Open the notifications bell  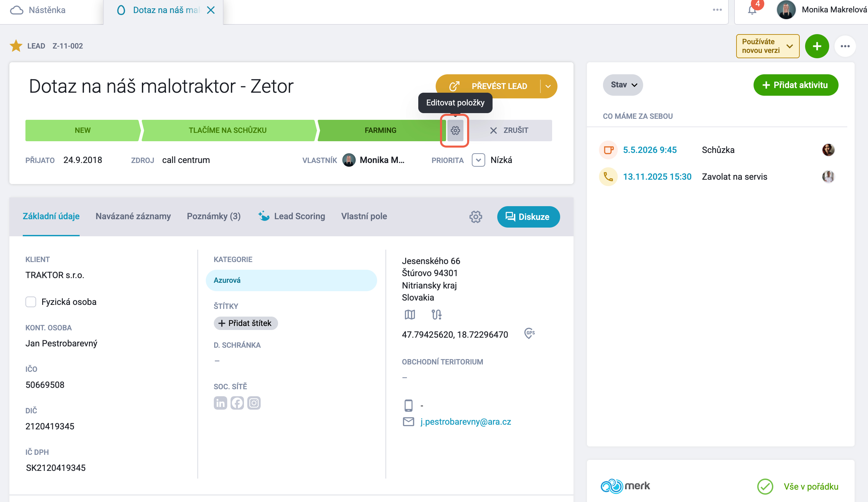click(x=752, y=10)
